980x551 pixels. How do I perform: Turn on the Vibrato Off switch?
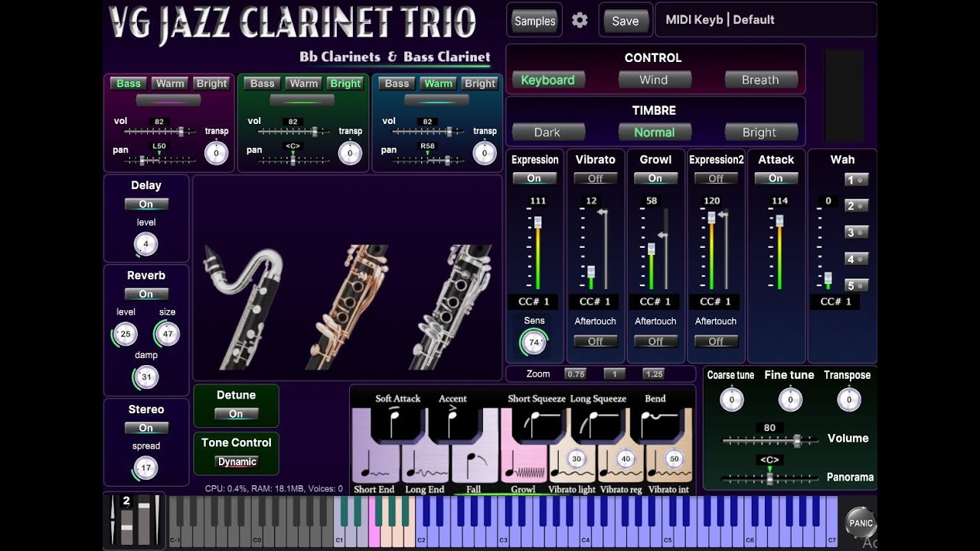pos(595,178)
